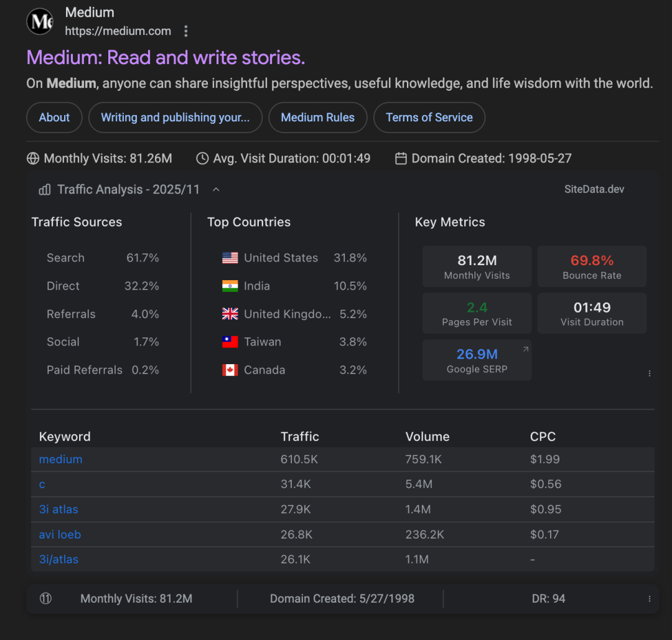672x640 pixels.
Task: Click the $1.99 CPC value
Action: coord(544,459)
